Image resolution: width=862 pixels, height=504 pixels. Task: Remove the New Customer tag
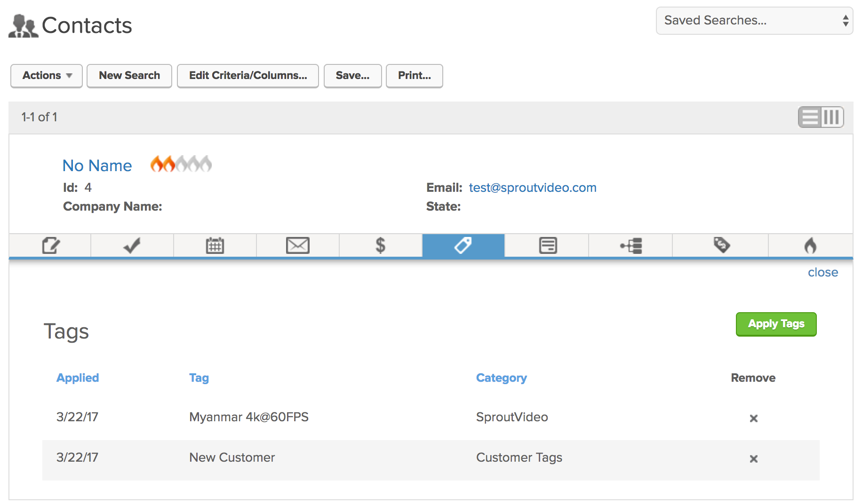point(753,458)
